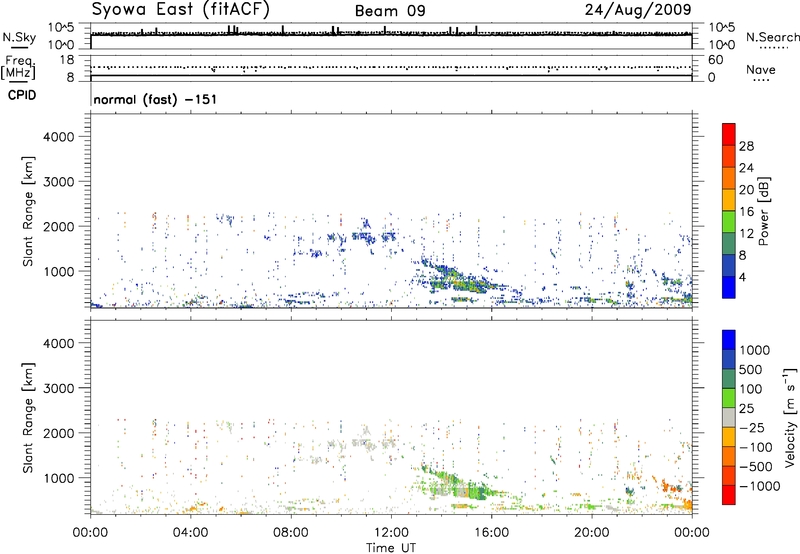
Task: Click the "28" label on Power color bar
Action: coord(746,146)
